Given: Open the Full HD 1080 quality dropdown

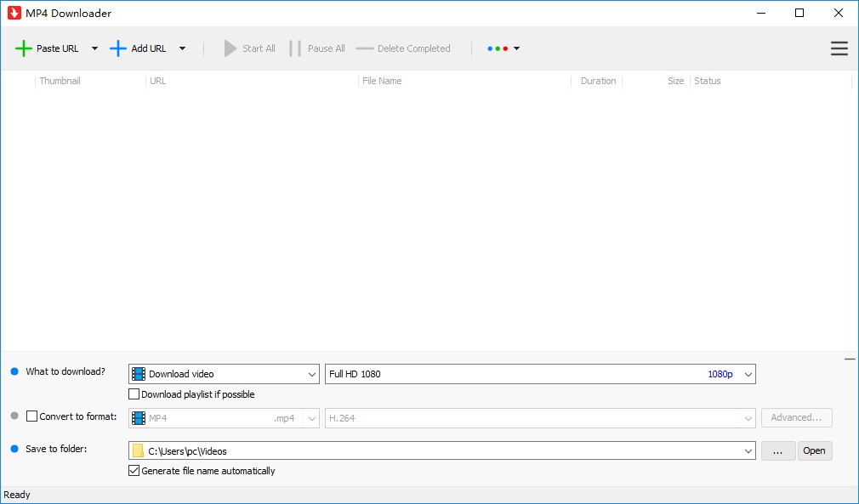Looking at the screenshot, I should tap(540, 374).
